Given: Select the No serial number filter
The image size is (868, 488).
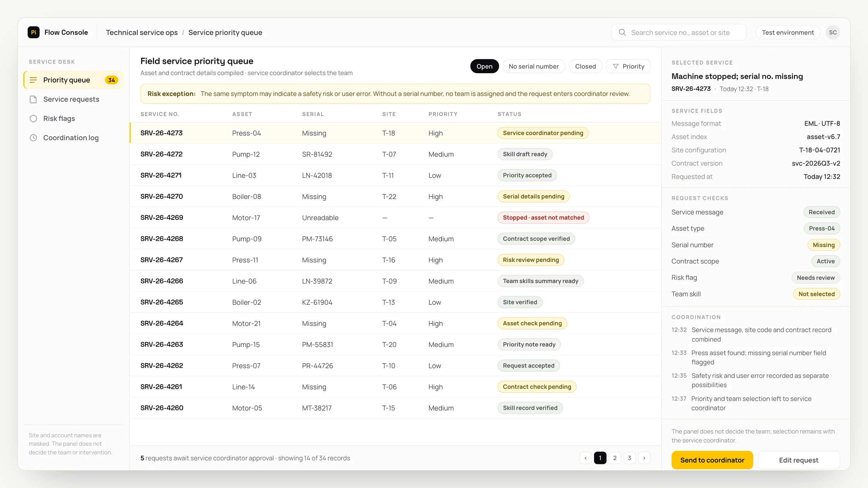Looking at the screenshot, I should click(534, 67).
